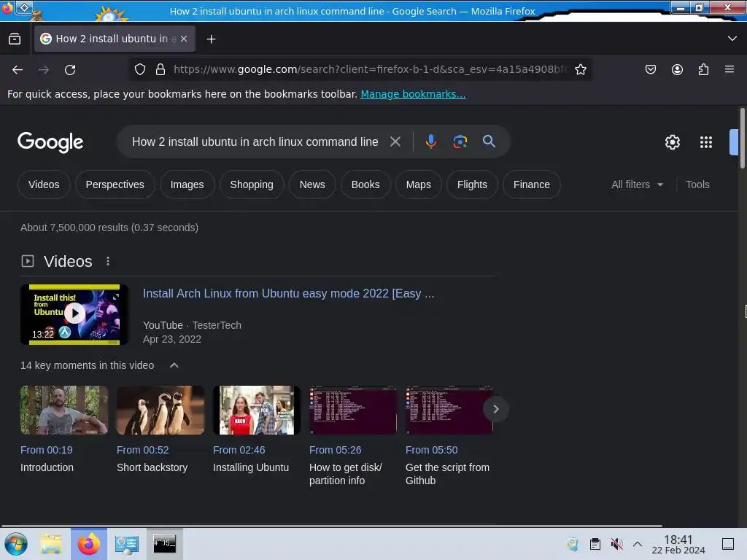The width and height of the screenshot is (747, 560).
Task: Open search Tools options
Action: point(697,184)
